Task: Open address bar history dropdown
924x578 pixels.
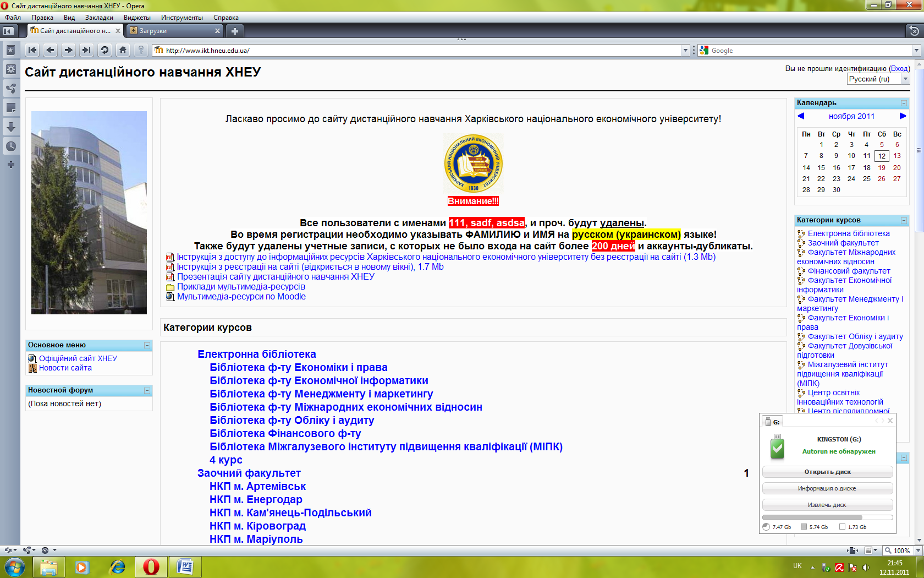Action: pos(685,50)
